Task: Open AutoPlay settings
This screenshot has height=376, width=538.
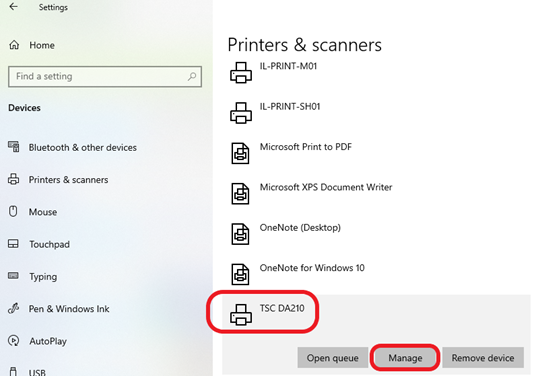Action: 48,341
